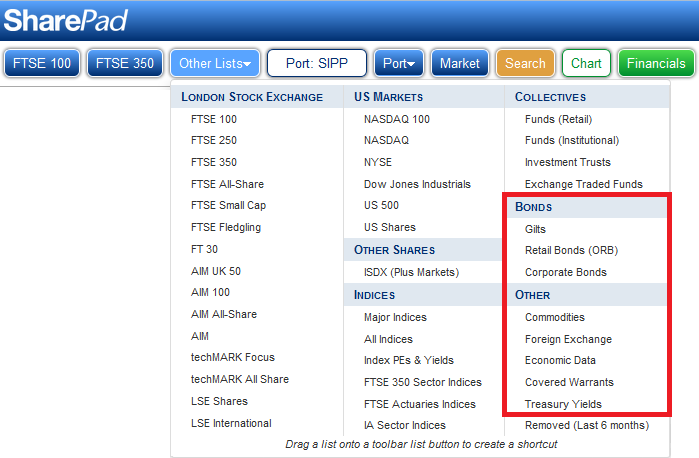The height and width of the screenshot is (458, 699).
Task: Open the LSE International list
Action: coord(231,423)
